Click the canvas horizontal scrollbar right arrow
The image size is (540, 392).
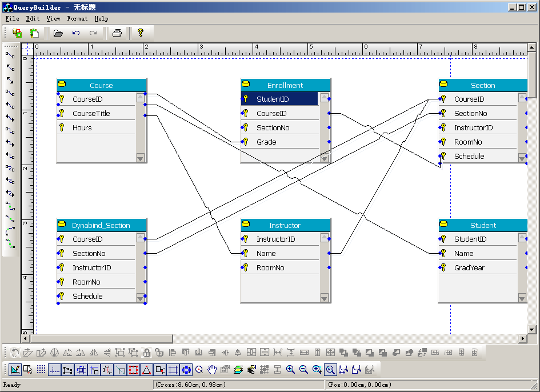pos(522,339)
